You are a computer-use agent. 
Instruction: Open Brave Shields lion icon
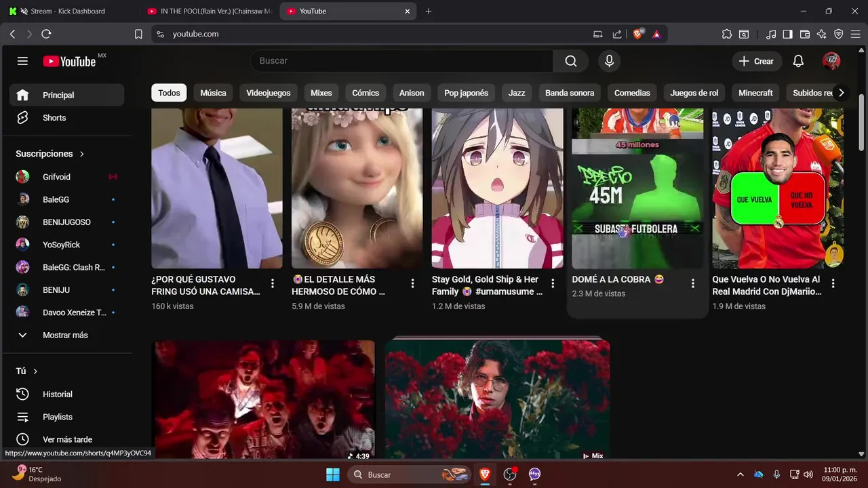[x=638, y=34]
